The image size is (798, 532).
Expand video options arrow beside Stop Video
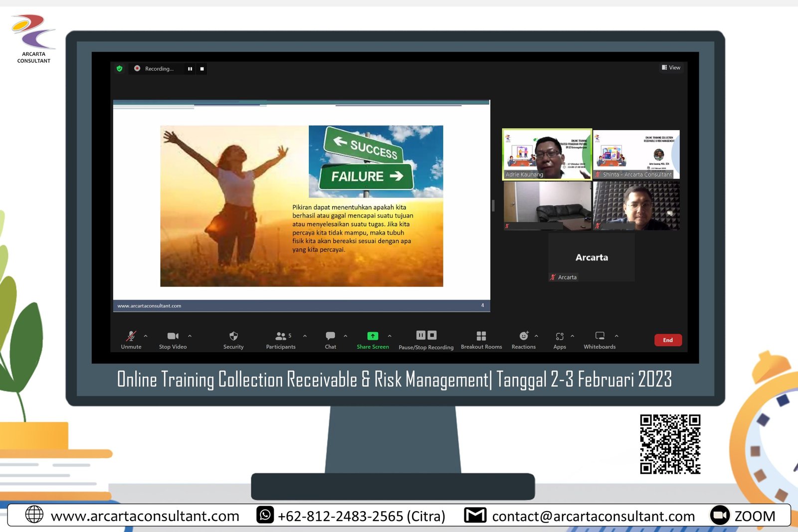(190, 336)
